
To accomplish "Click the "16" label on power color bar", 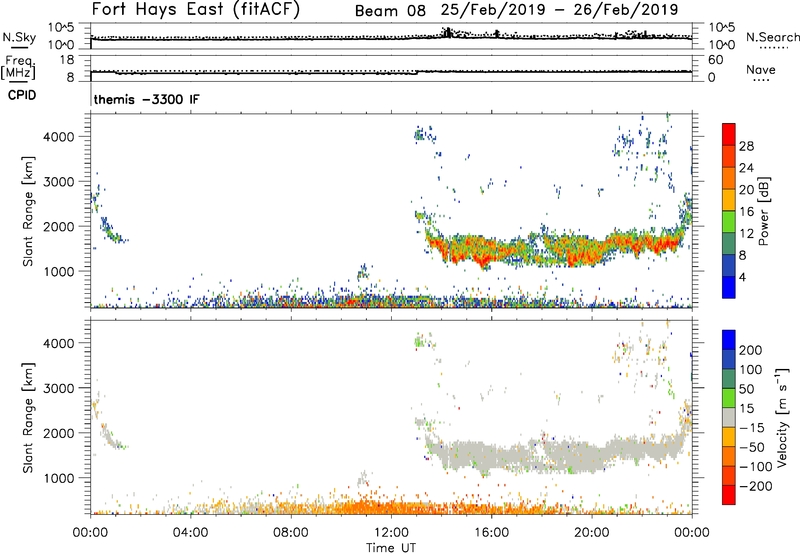I will pyautogui.click(x=746, y=212).
